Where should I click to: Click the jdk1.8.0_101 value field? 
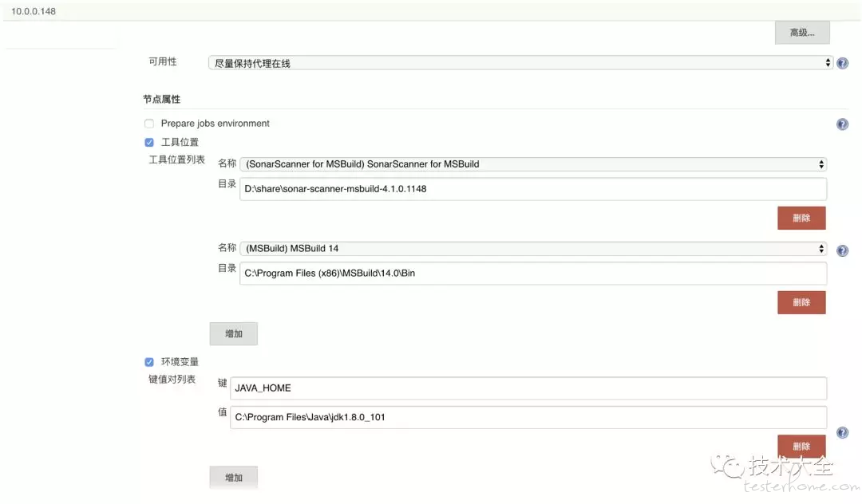(x=528, y=417)
